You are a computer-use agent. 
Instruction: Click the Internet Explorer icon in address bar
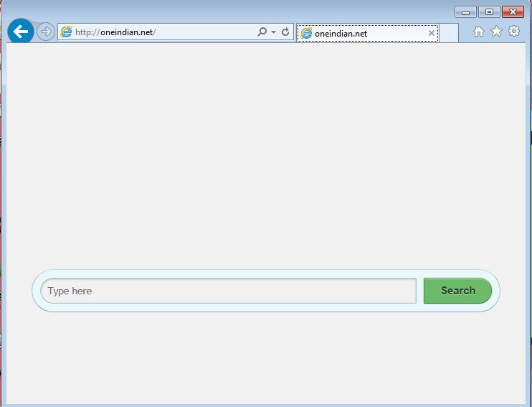[66, 32]
